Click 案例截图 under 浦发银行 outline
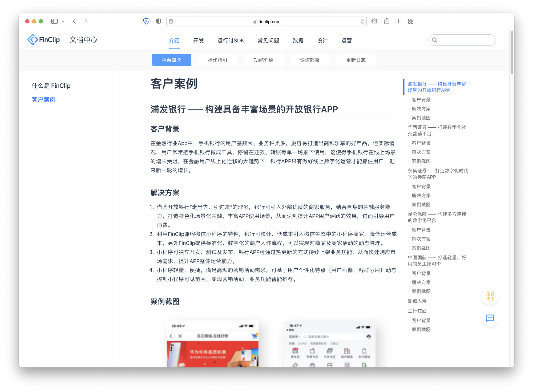This screenshot has width=533, height=392. (421, 118)
